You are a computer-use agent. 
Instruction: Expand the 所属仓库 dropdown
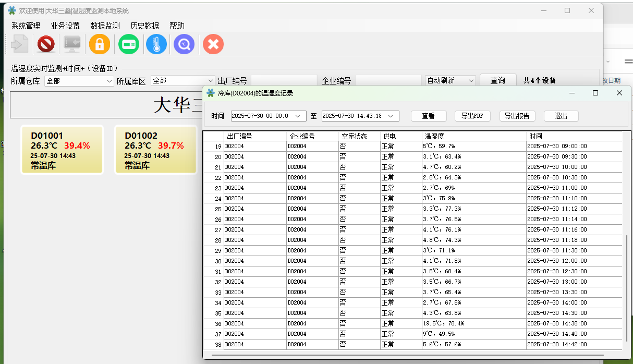tap(109, 81)
